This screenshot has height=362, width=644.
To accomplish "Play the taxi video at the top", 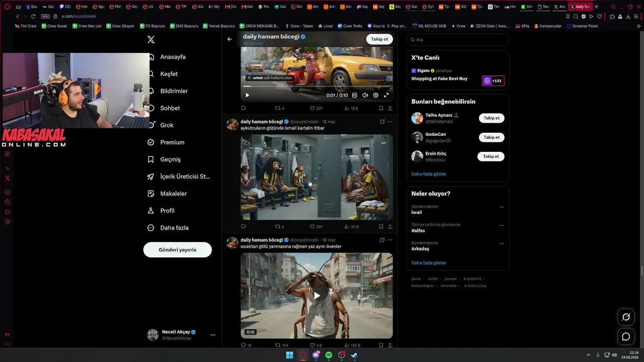I will (x=247, y=95).
